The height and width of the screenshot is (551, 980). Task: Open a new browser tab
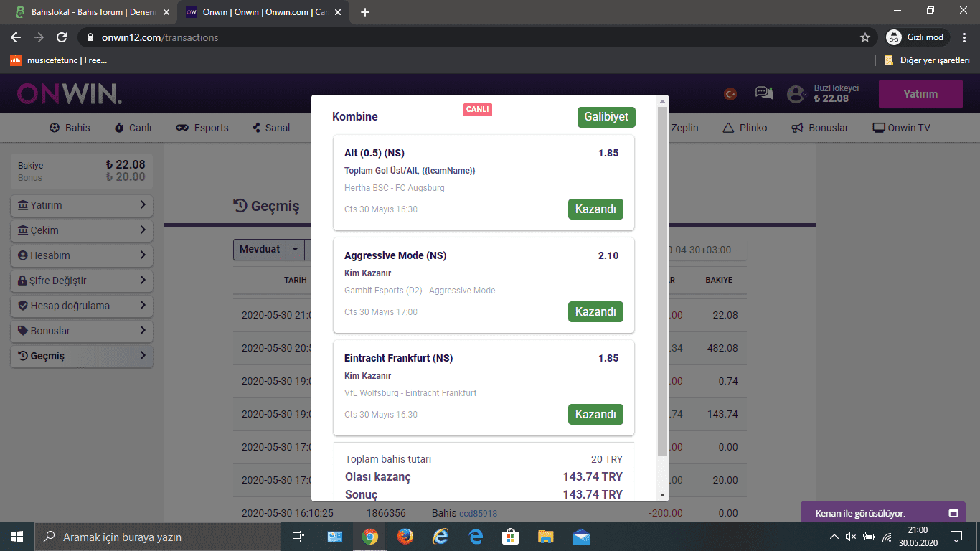[365, 12]
